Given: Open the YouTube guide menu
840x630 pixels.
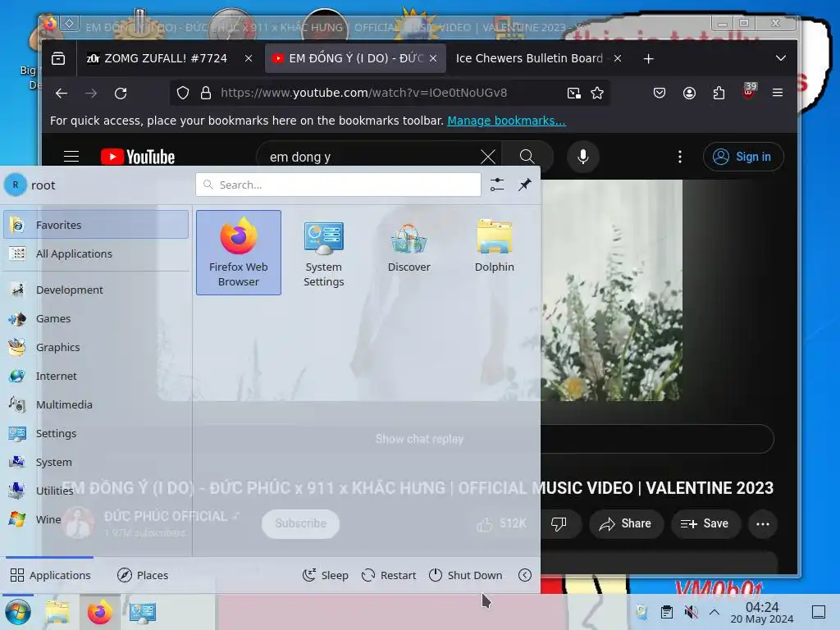Looking at the screenshot, I should pos(71,157).
